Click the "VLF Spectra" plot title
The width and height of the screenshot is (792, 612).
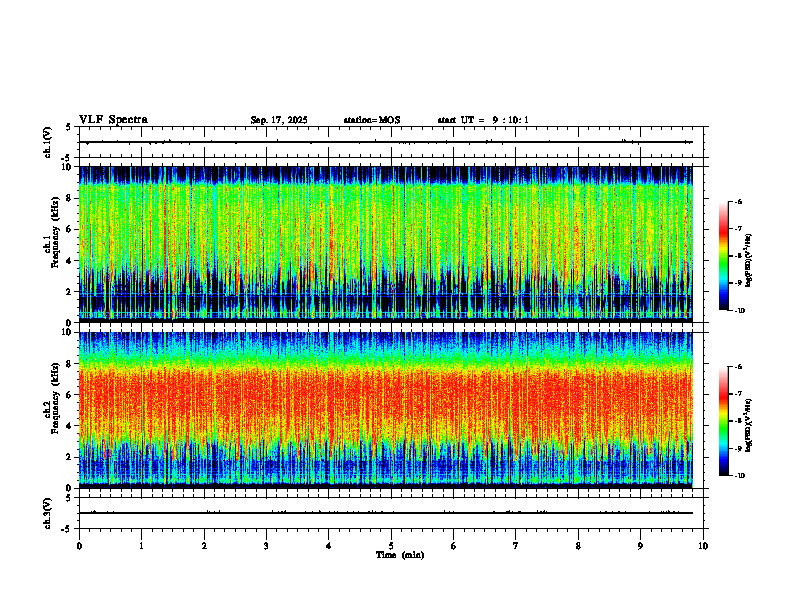point(113,119)
